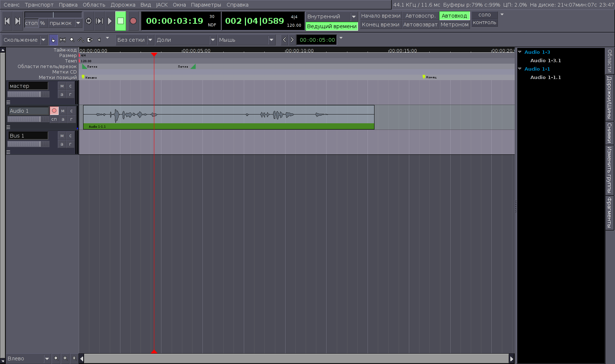Switch to the Снимки side tab
The height and width of the screenshot is (364, 615).
click(x=610, y=133)
